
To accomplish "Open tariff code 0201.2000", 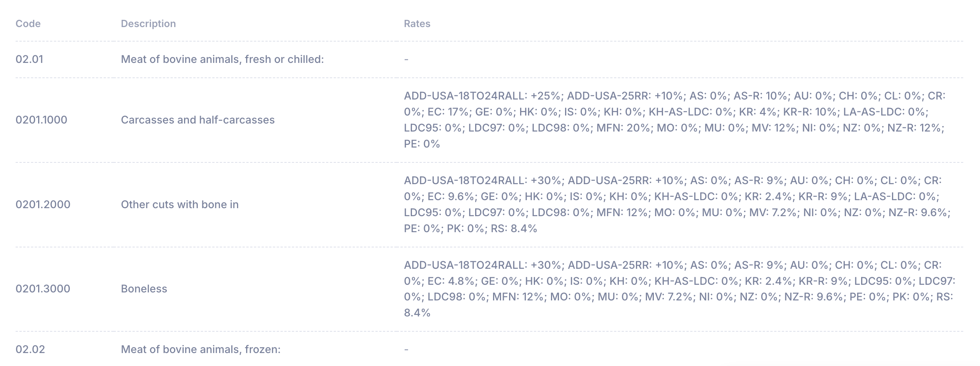I will (x=43, y=204).
